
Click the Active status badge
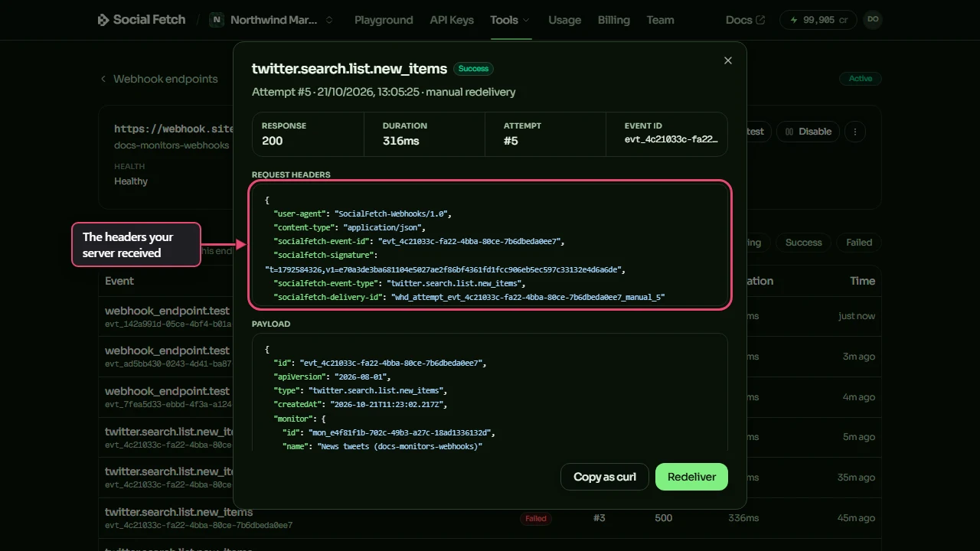pyautogui.click(x=861, y=79)
